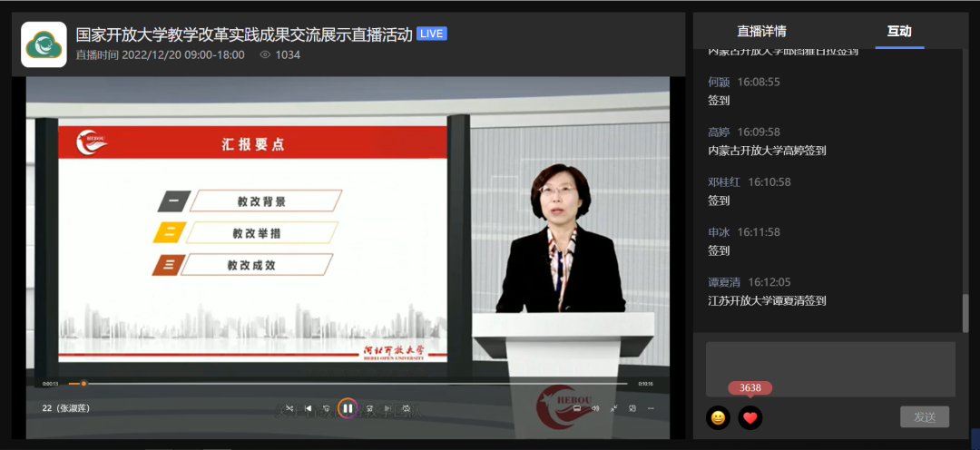The height and width of the screenshot is (450, 980).
Task: Toggle the repeat loop icon
Action: (x=407, y=408)
